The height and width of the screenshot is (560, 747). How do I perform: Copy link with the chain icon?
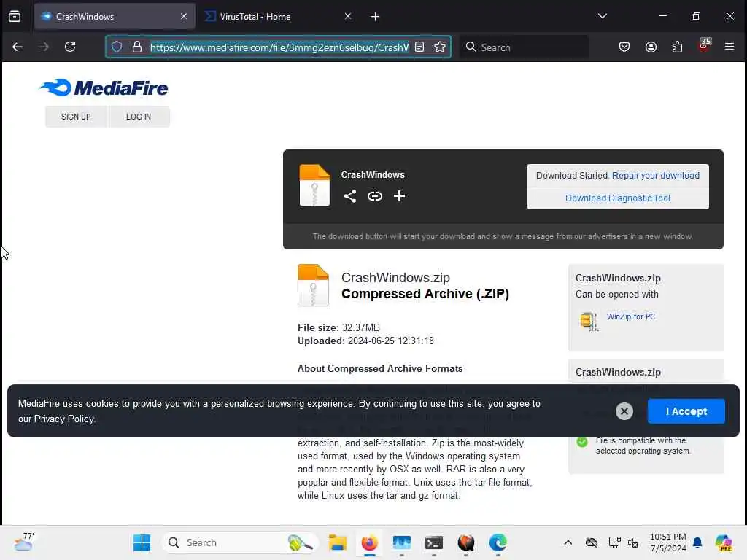click(375, 196)
